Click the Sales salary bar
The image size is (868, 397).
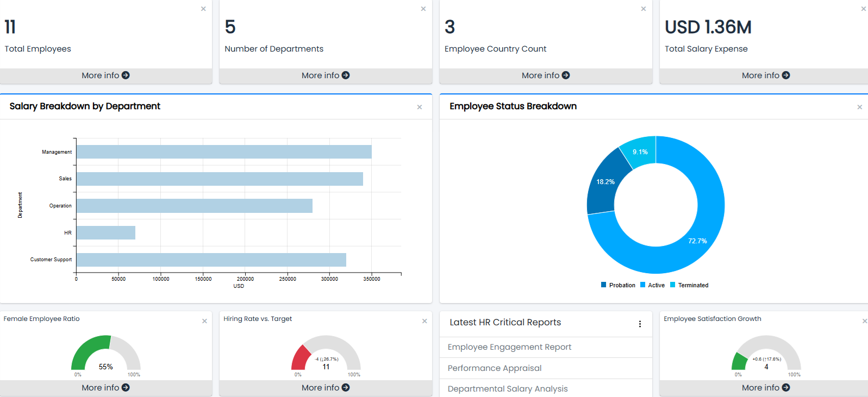220,179
